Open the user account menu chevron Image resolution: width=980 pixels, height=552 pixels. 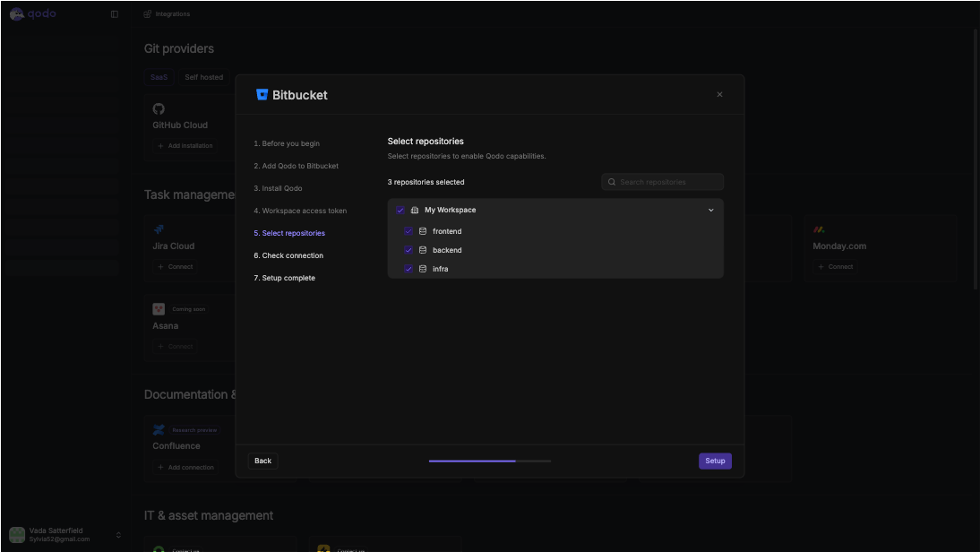coord(118,534)
